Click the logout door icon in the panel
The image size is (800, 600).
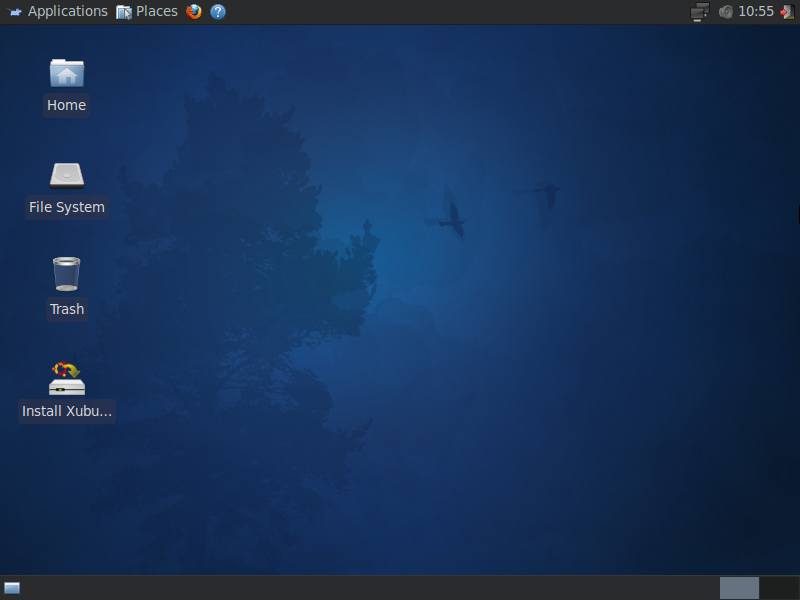tap(787, 12)
